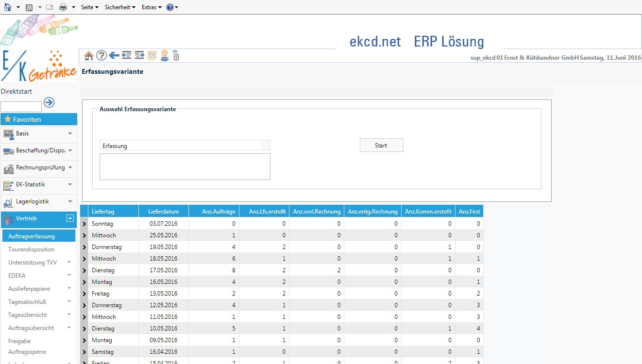Viewport: 642px width, 364px height.
Task: Click the Start button
Action: 381,145
